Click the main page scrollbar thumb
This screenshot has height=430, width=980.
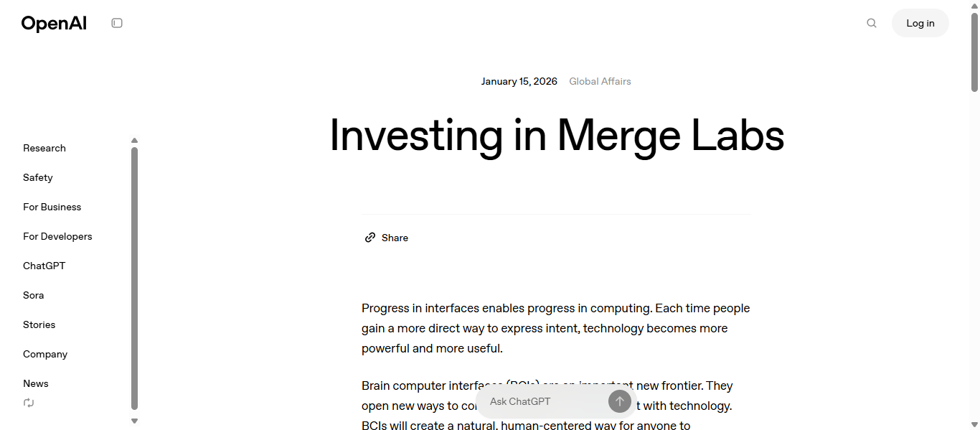pos(974,52)
